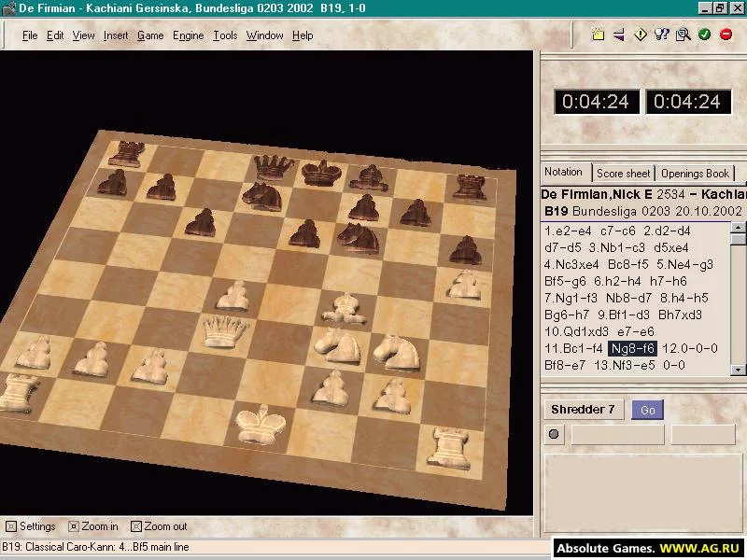Image resolution: width=747 pixels, height=560 pixels.
Task: Click the first engine output field
Action: point(618,435)
